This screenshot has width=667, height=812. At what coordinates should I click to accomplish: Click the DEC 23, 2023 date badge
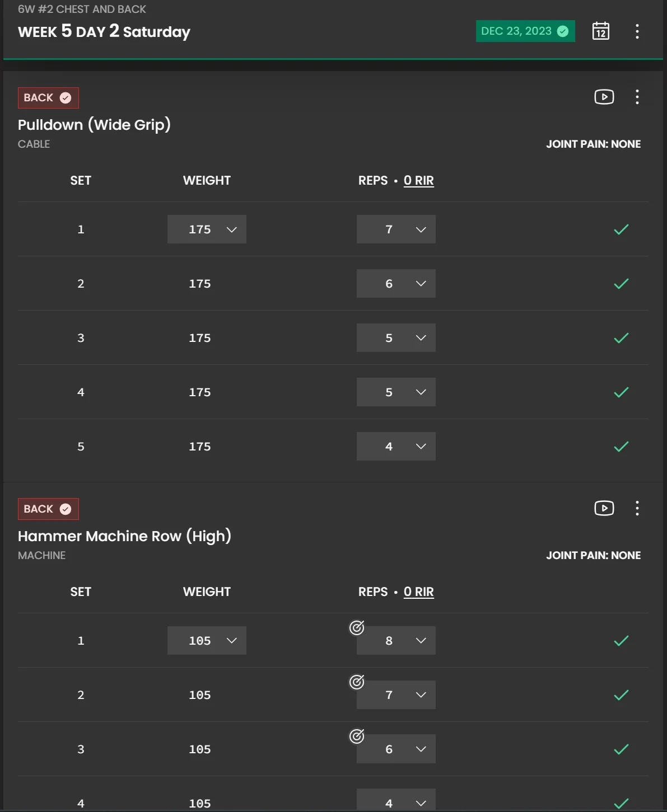(525, 31)
